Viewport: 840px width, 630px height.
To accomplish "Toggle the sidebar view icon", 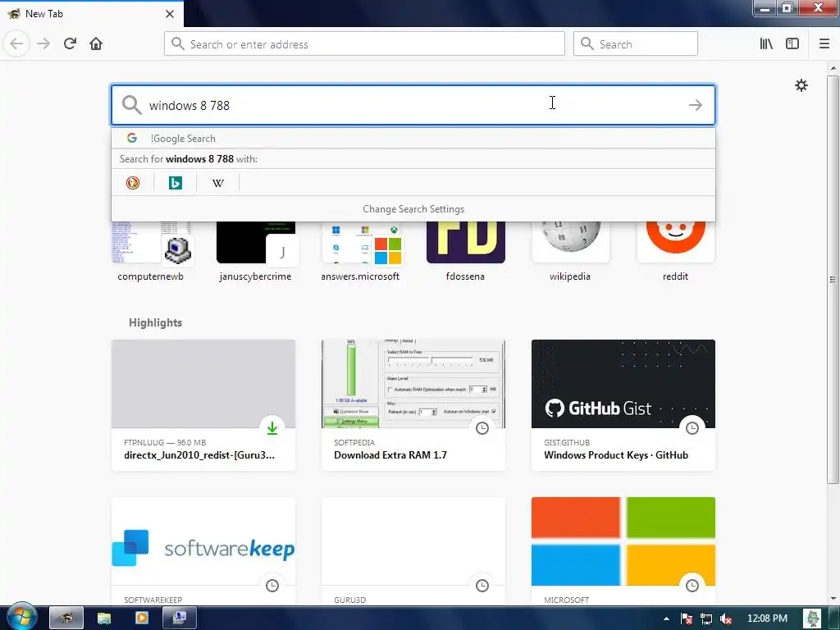I will pos(792,43).
